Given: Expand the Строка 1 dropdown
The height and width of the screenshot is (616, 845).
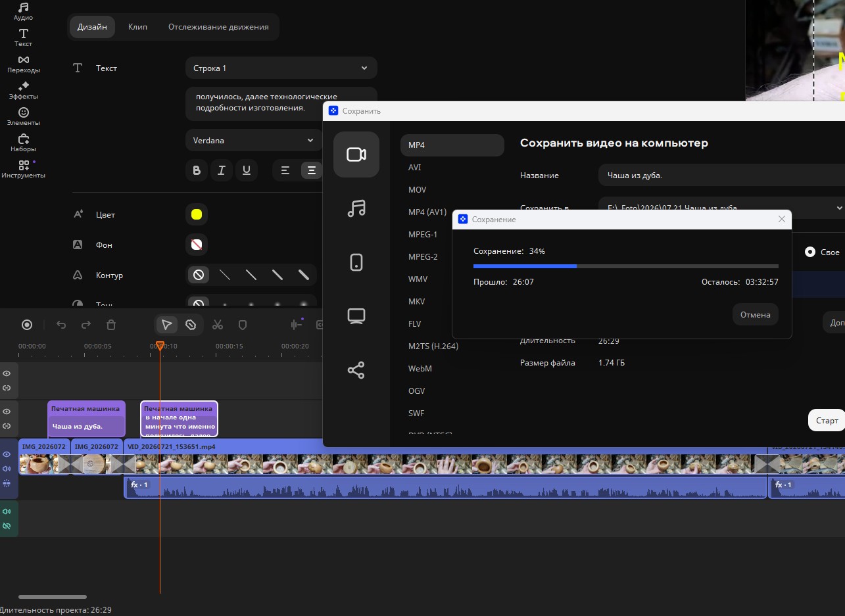Looking at the screenshot, I should 281,68.
